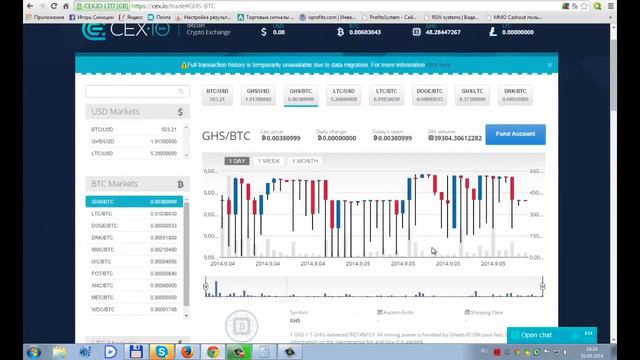640x360 pixels.
Task: Select LTC/BTC in the BTC Markets list
Action: 134,213
